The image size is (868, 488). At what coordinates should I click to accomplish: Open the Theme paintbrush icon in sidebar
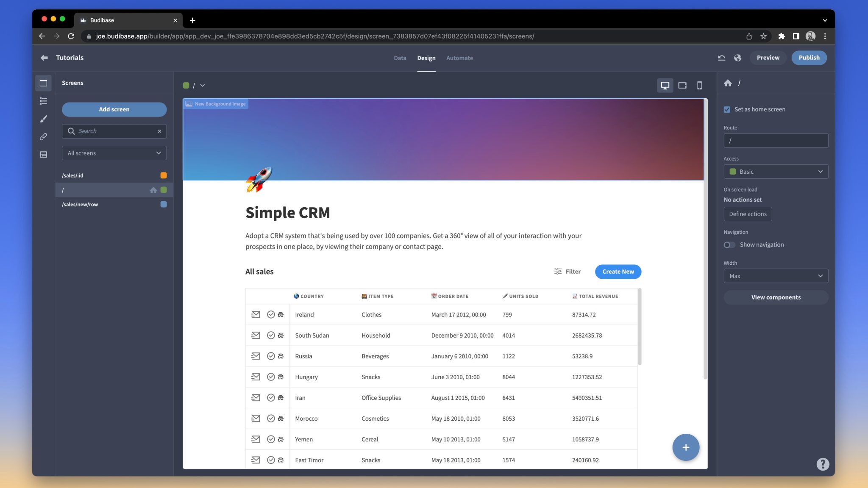click(x=43, y=119)
